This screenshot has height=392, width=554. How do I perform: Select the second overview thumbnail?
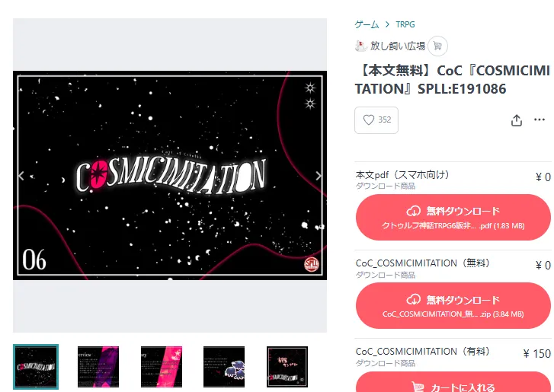(98, 367)
